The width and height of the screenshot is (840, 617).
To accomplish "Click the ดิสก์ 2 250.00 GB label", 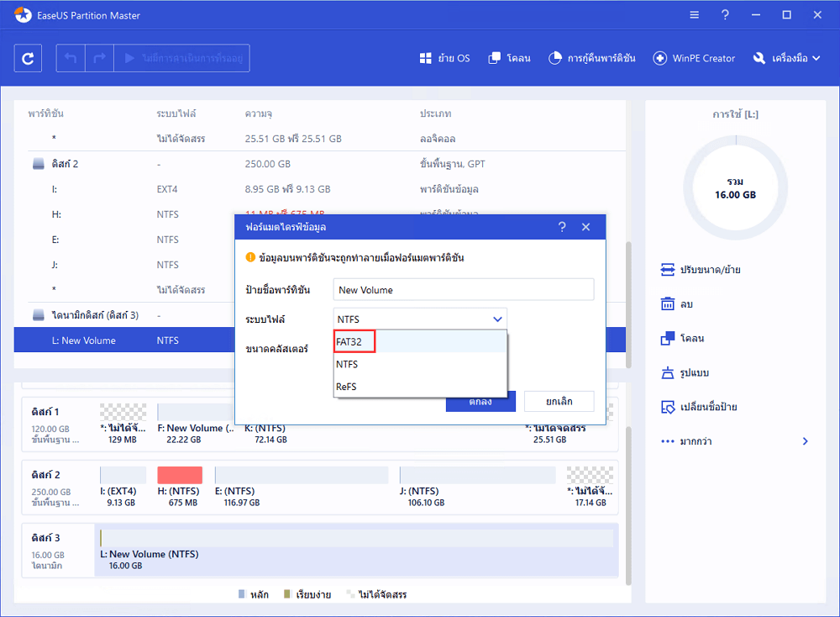I will (55, 488).
